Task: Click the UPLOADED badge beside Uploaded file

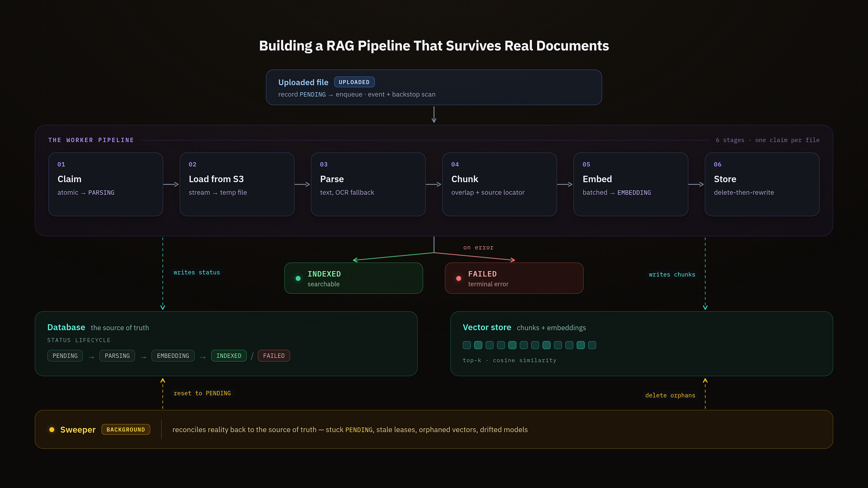Action: (354, 82)
